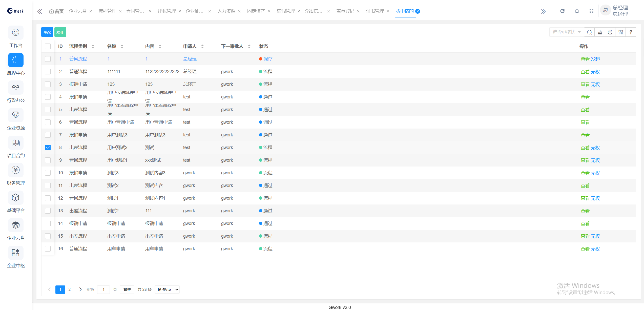The image size is (644, 310).
Task: Click 发起 link in first row
Action: 595,59
